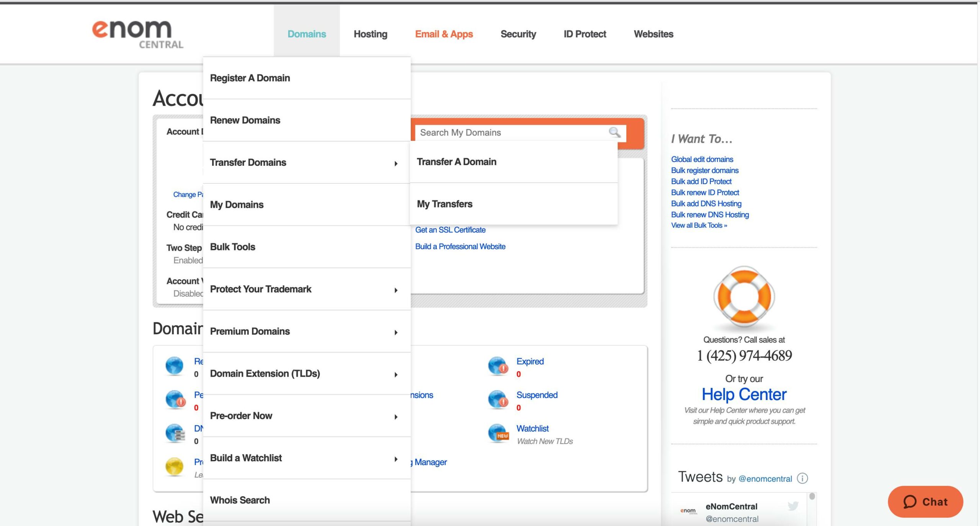Click the sales phone number text
The image size is (980, 526).
pos(744,356)
